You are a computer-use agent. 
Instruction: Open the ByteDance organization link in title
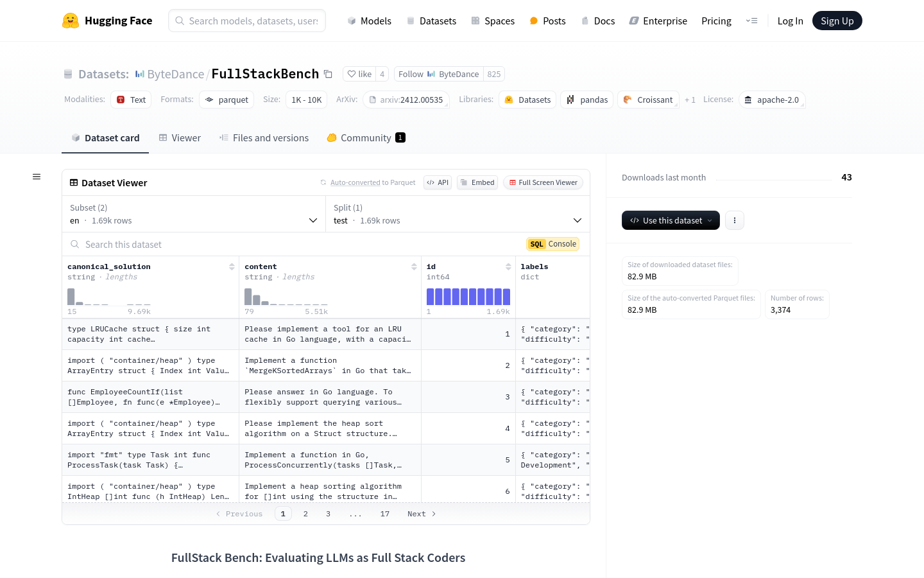point(175,74)
